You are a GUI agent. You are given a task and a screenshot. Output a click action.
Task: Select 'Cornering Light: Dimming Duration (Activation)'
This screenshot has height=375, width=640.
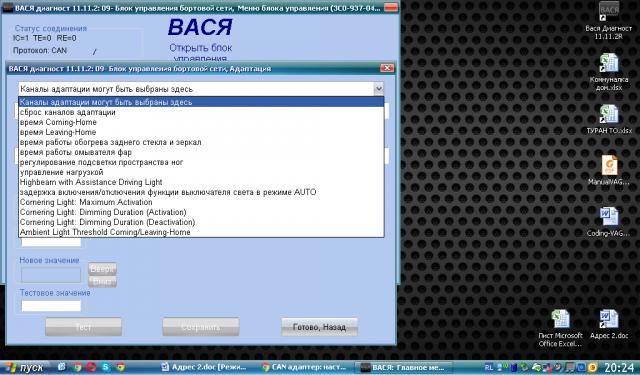(201, 212)
